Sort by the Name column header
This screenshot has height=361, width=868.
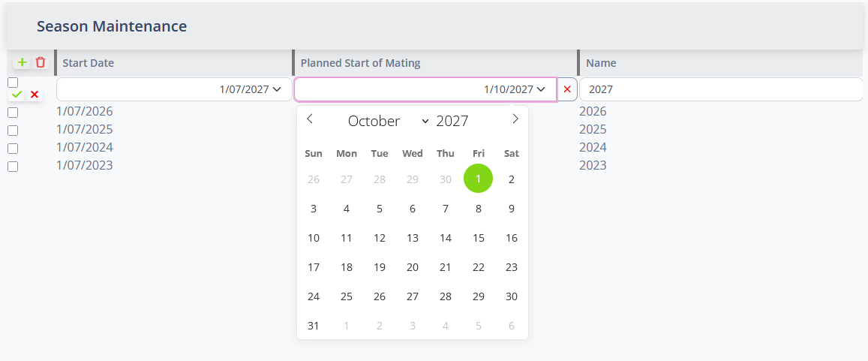pos(601,63)
